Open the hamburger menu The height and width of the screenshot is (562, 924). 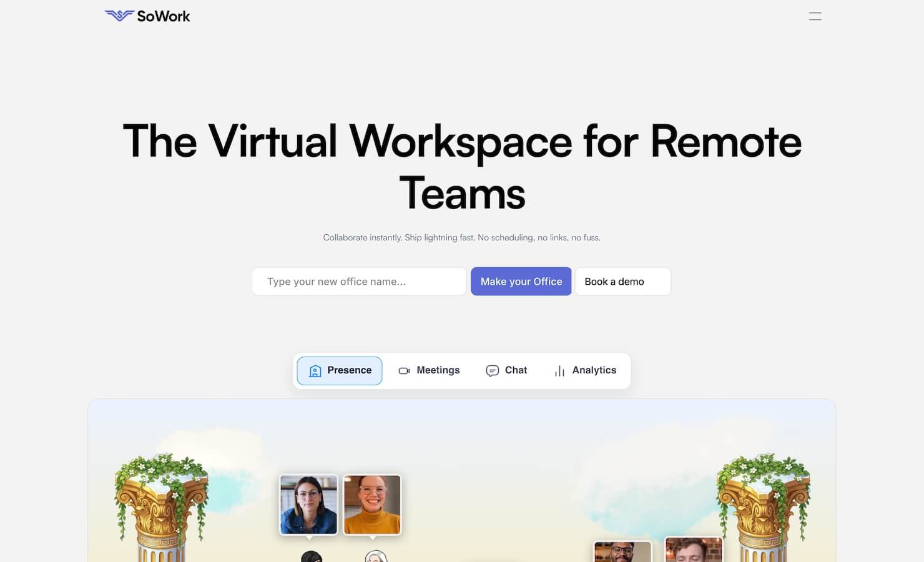click(x=815, y=16)
